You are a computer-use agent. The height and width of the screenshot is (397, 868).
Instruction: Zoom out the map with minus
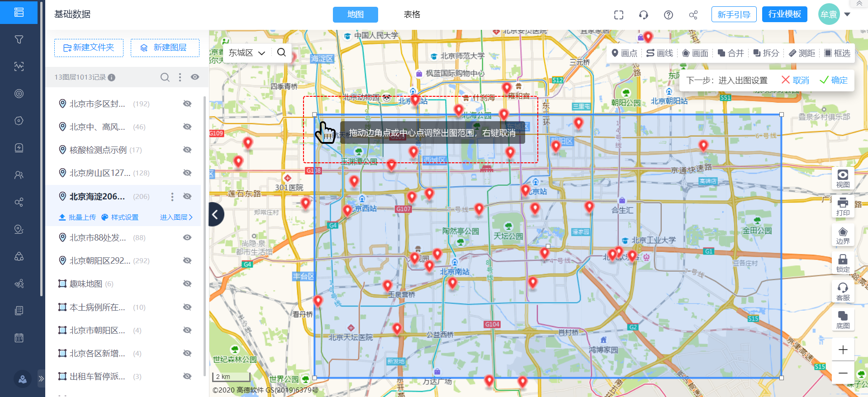[x=843, y=373]
